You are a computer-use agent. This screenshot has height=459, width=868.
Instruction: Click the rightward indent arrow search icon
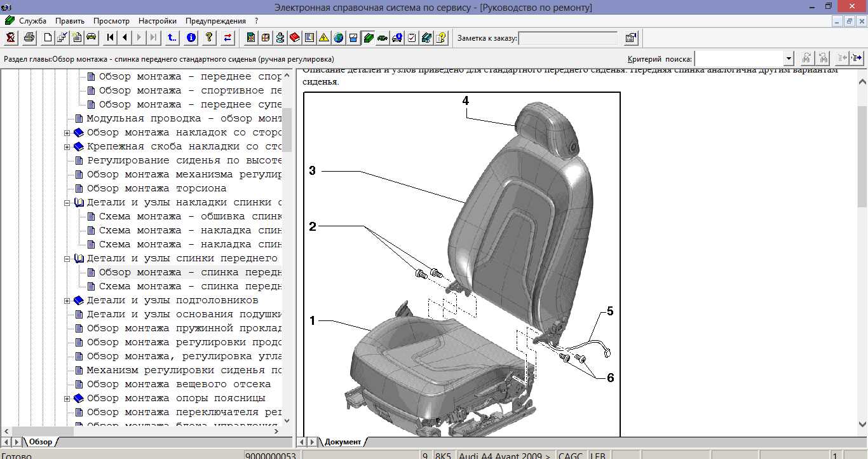(857, 58)
